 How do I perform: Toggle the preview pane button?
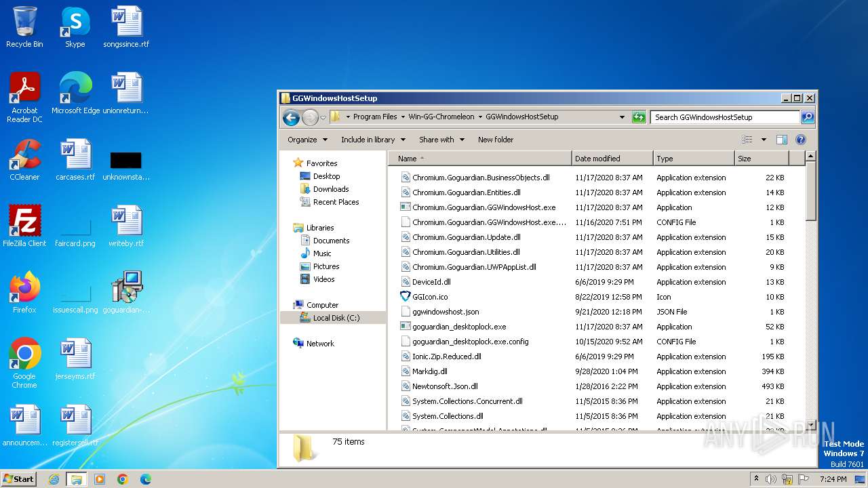(781, 140)
